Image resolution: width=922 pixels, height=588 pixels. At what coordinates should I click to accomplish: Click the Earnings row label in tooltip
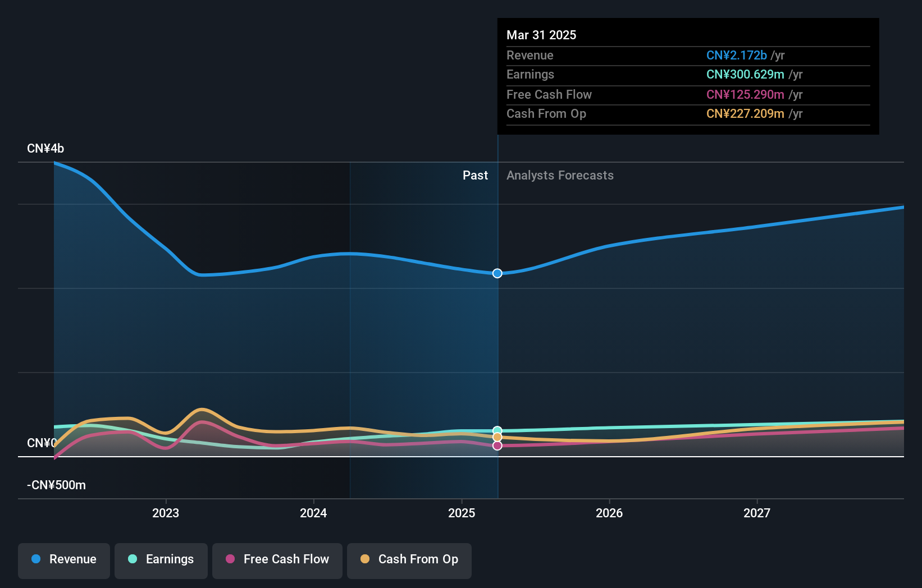pyautogui.click(x=530, y=75)
